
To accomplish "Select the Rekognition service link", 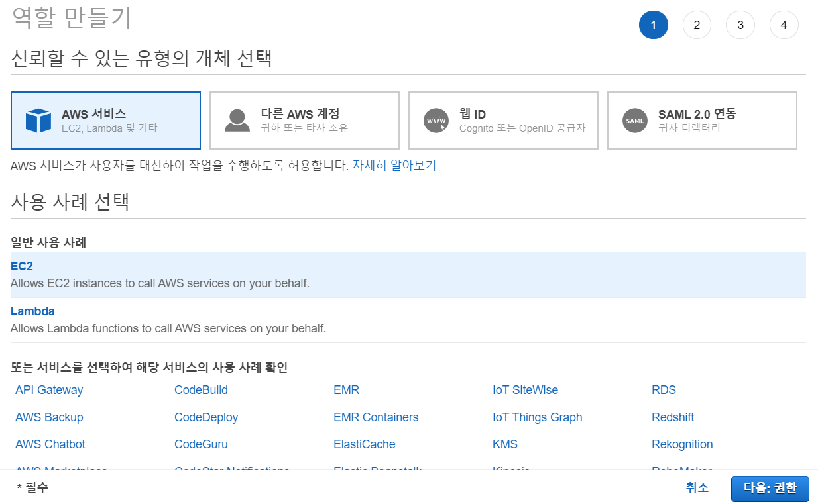I will coord(682,444).
